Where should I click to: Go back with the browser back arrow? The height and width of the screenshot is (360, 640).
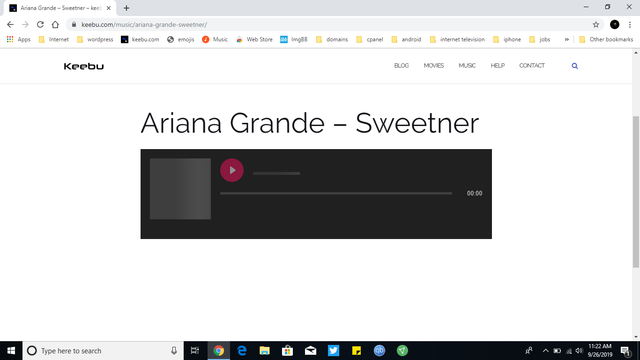coord(10,24)
